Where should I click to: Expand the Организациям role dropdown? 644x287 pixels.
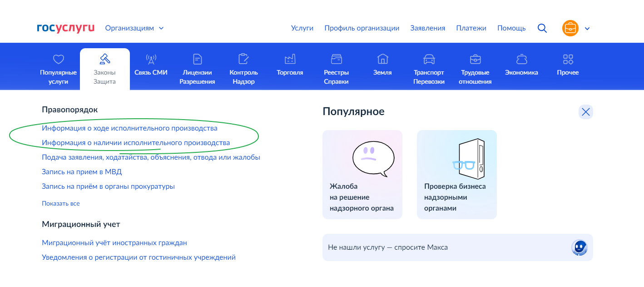(134, 28)
